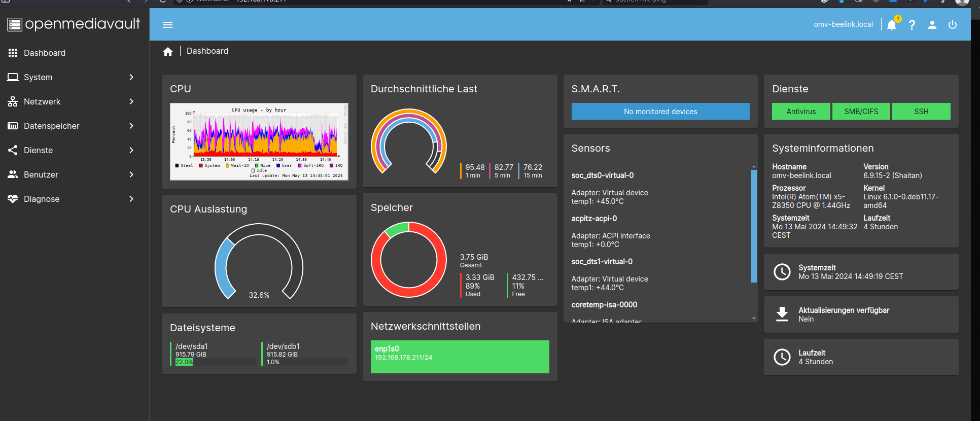Expand the Datenspeicher menu chevron
The height and width of the screenshot is (421, 980).
coord(131,126)
